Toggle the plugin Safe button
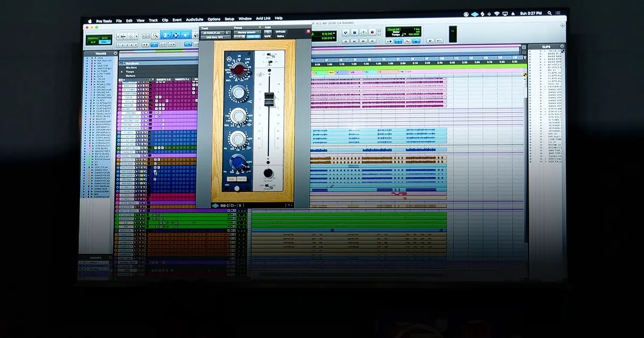 coord(268,36)
